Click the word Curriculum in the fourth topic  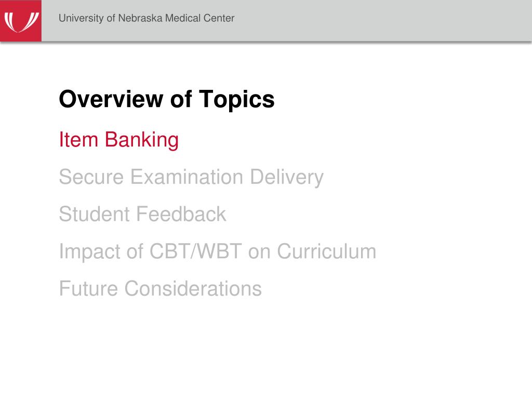(326, 251)
